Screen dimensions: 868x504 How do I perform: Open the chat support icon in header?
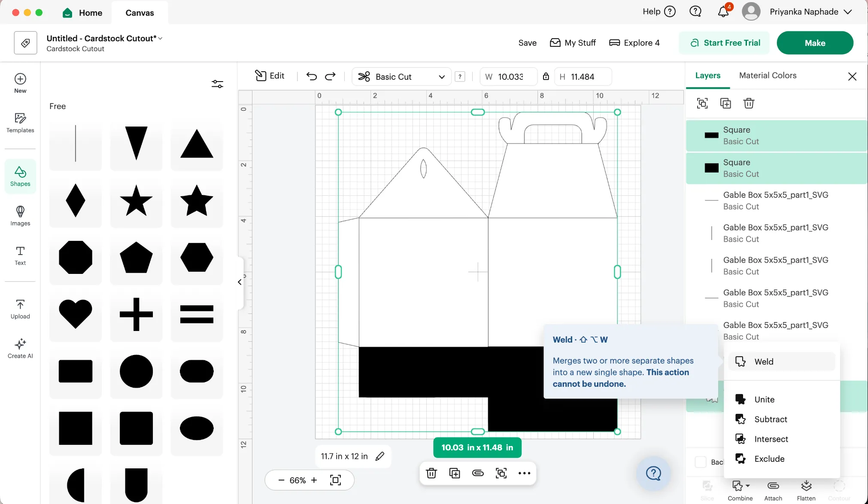point(695,12)
